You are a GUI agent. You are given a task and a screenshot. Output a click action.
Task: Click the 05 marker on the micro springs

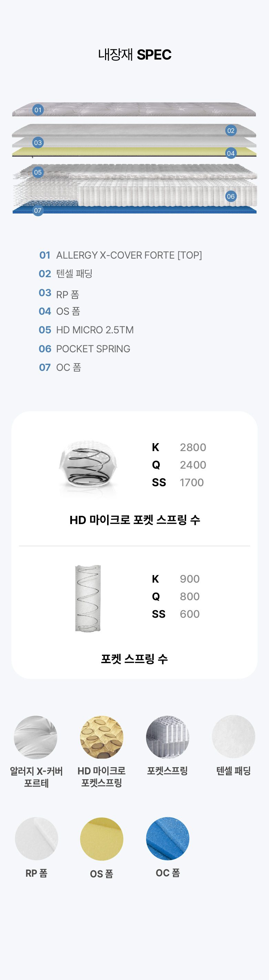click(38, 172)
